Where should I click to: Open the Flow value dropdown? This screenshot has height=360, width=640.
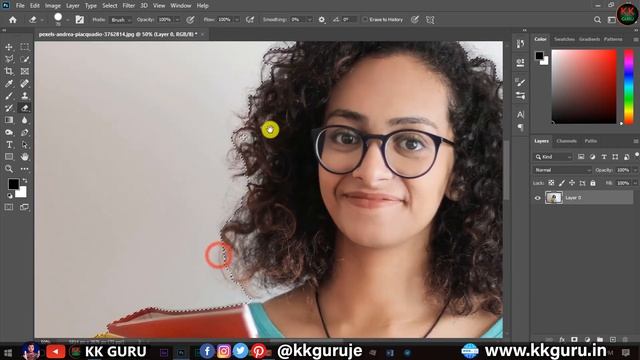pos(237,20)
